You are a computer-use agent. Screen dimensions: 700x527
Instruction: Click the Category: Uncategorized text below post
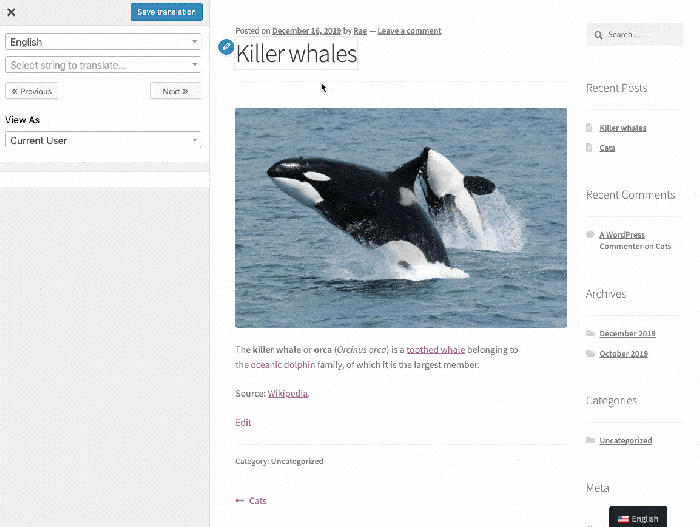pos(279,461)
